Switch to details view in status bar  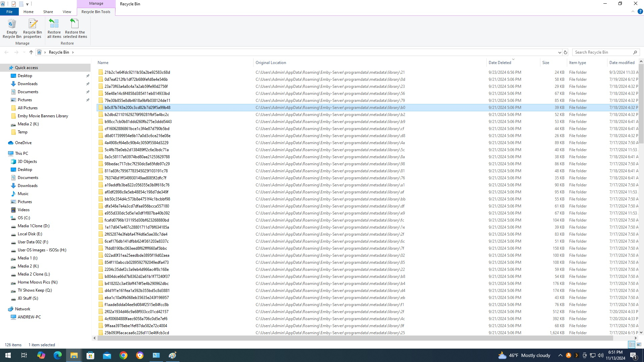[x=632, y=345]
